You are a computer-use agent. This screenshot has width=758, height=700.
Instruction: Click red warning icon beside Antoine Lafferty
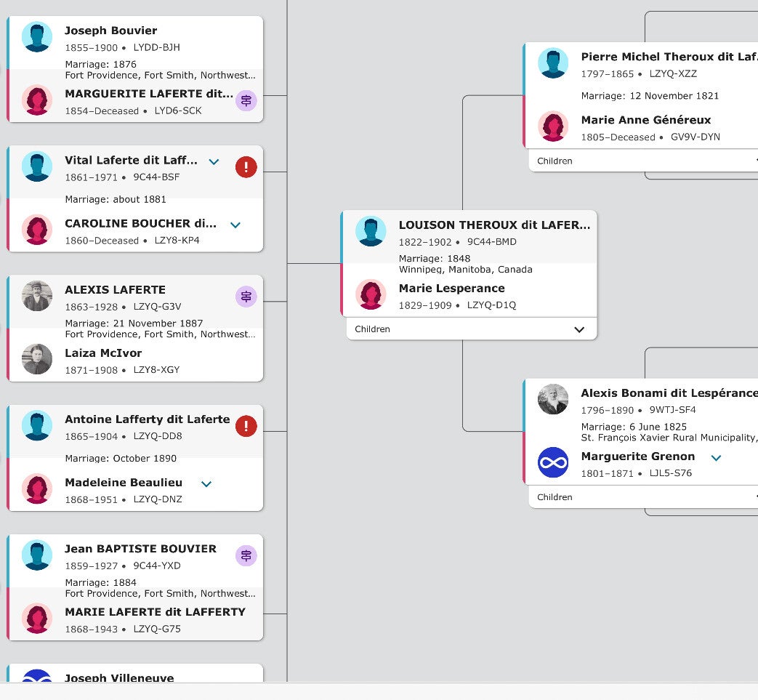point(246,426)
